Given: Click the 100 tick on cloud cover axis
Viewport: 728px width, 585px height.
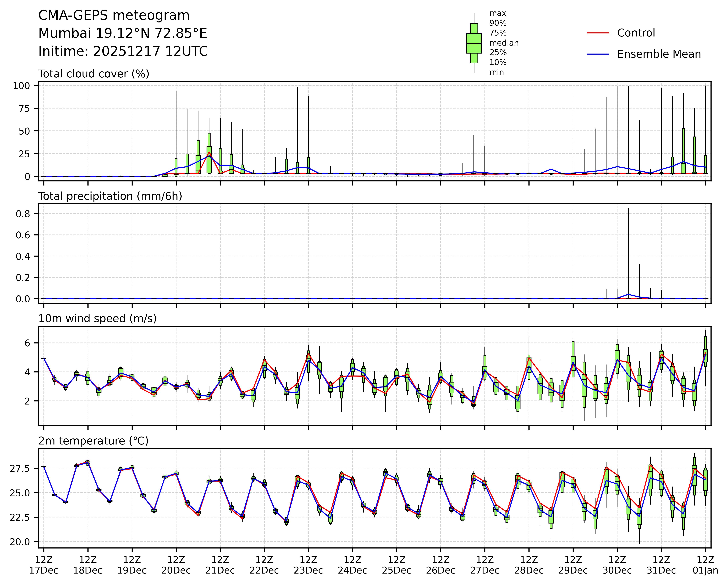Looking at the screenshot, I should (22, 86).
